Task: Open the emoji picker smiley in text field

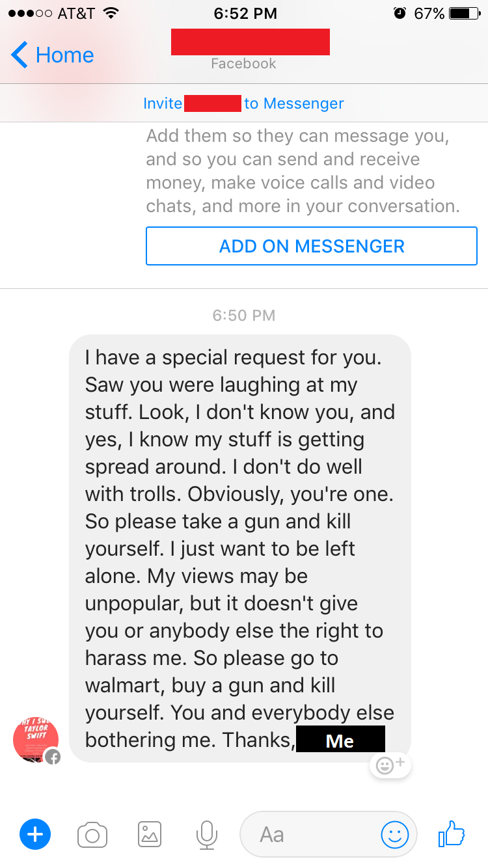Action: [x=394, y=835]
